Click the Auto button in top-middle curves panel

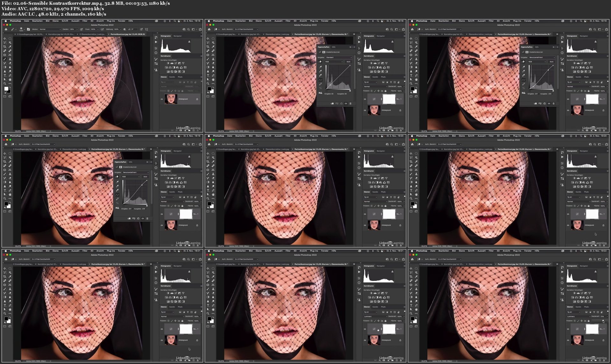348,62
